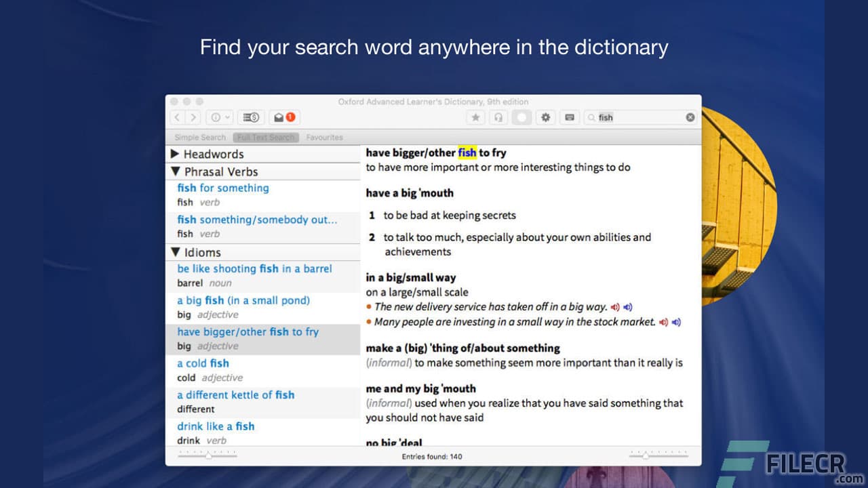This screenshot has width=868, height=488.
Task: Expand the Headwords section
Action: 176,155
